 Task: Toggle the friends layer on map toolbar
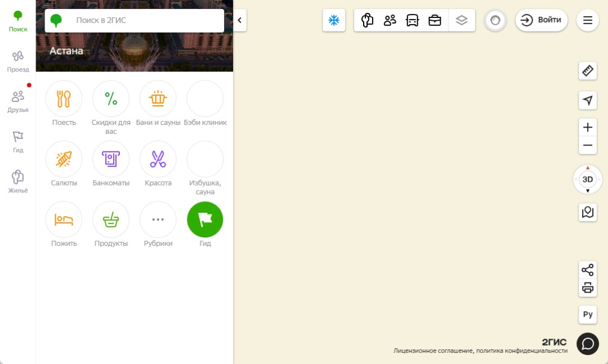[390, 20]
